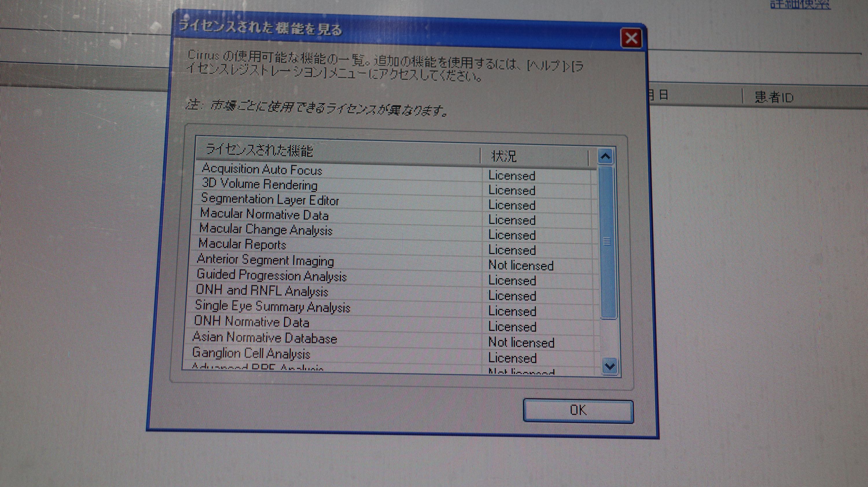Click the scroll down arrow in list
The image size is (868, 487).
pyautogui.click(x=610, y=366)
